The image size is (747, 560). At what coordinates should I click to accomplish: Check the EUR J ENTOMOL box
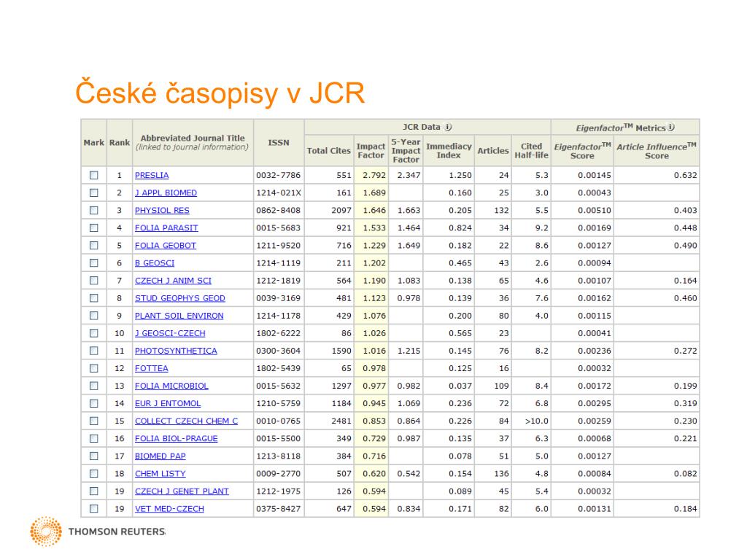coord(94,403)
